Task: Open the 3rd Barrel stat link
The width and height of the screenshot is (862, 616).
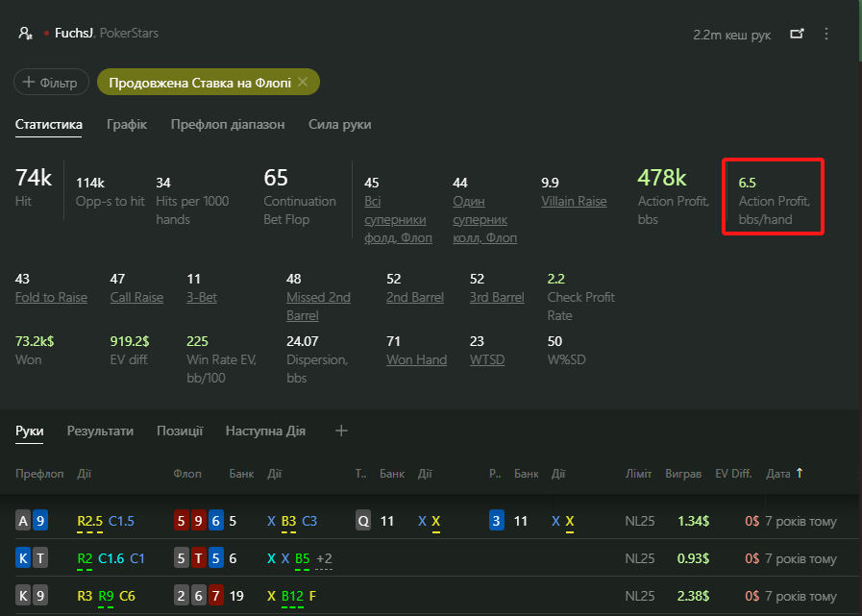Action: 497,298
